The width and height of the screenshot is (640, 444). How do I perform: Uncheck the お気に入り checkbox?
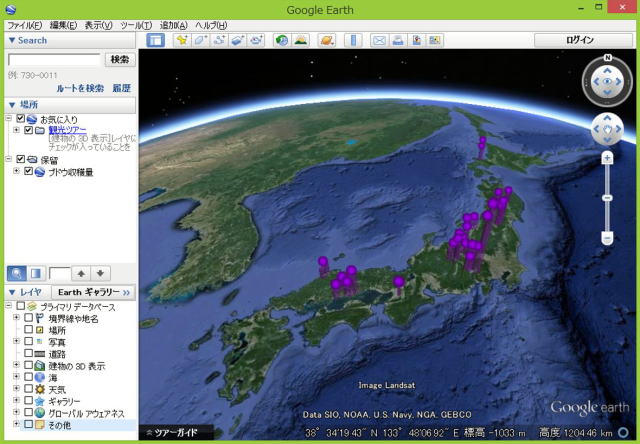[20, 119]
